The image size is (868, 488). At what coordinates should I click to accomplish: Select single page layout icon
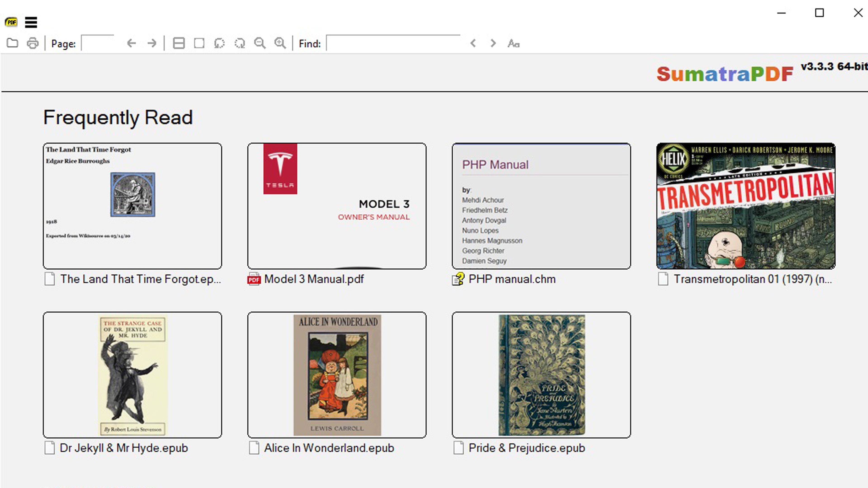pos(199,43)
